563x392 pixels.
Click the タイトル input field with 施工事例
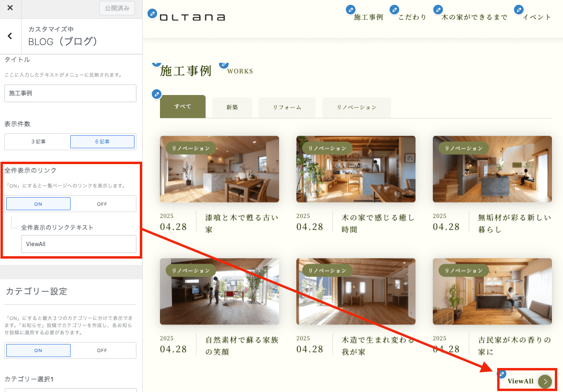click(x=70, y=93)
